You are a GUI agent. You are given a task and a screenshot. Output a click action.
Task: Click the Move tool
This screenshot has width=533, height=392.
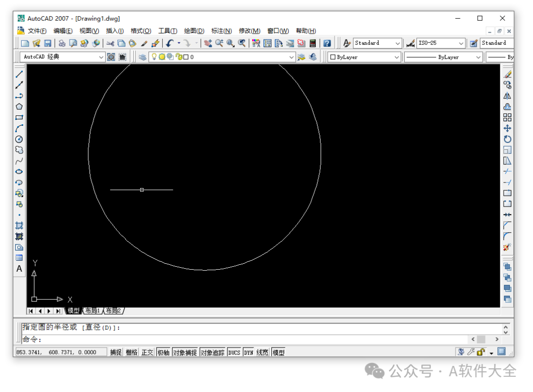(x=507, y=128)
